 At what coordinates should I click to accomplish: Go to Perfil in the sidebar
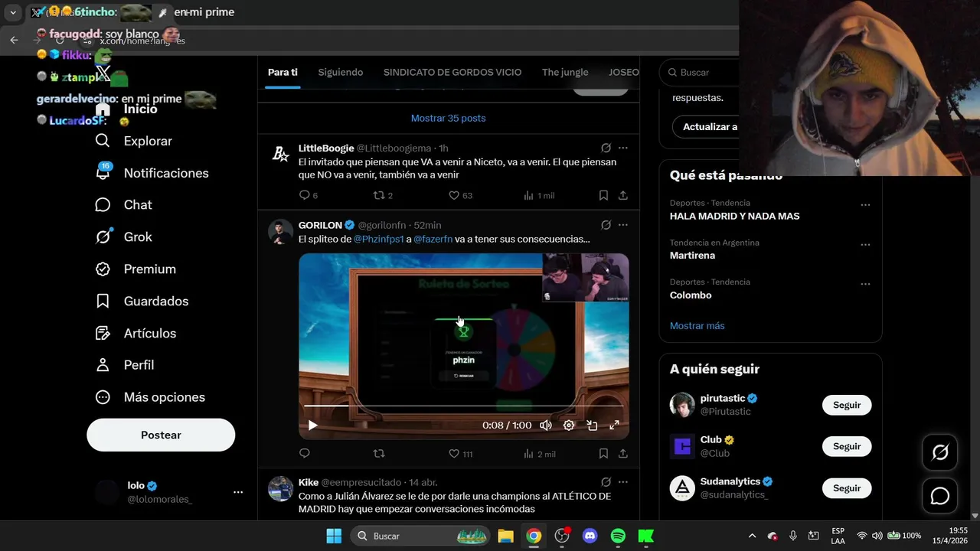click(x=125, y=365)
